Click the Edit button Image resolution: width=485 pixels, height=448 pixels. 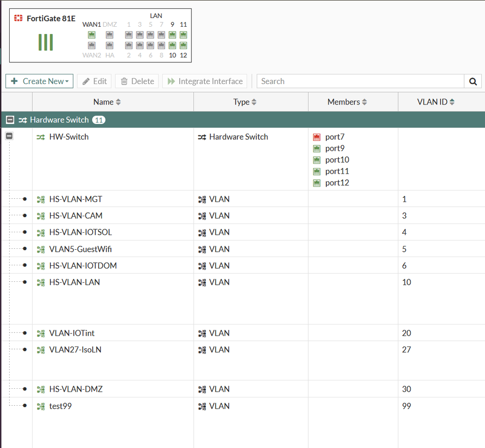point(94,81)
